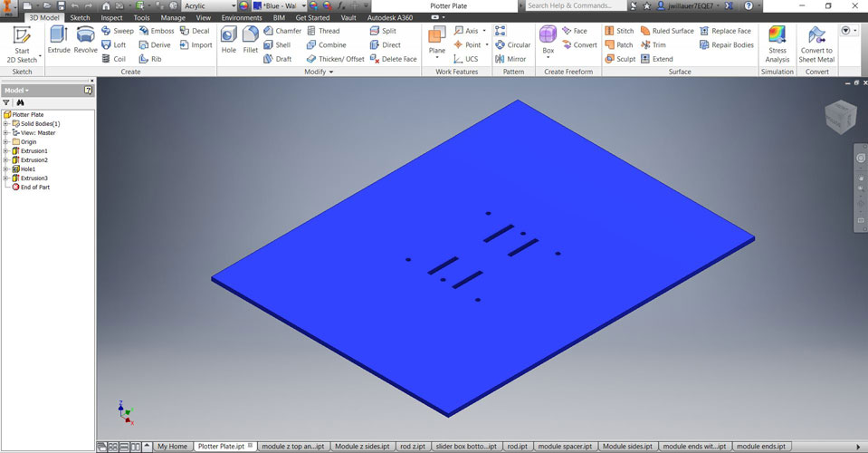868x453 pixels.
Task: Click the Ruled Surface tool
Action: 666,31
